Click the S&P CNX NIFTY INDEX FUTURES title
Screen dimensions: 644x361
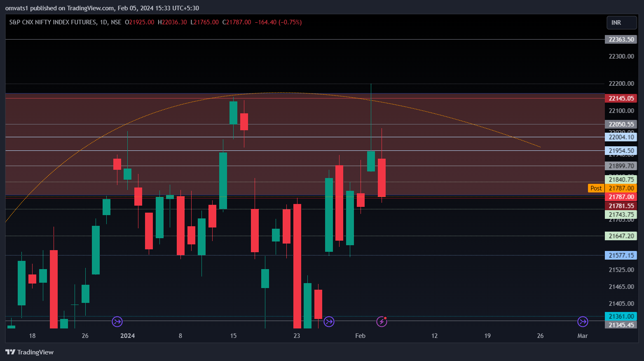click(x=53, y=22)
